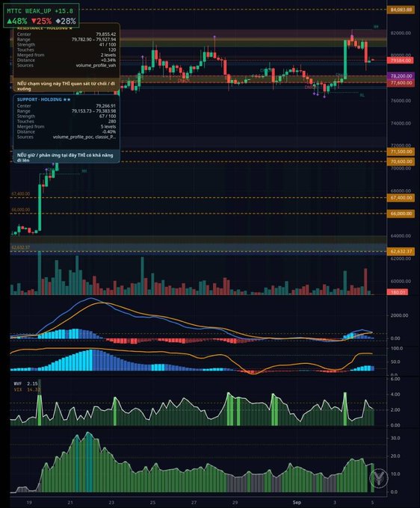This screenshot has height=508, width=420.
Task: Click the 6.00 label on the WVF axis
Action: (x=395, y=379)
